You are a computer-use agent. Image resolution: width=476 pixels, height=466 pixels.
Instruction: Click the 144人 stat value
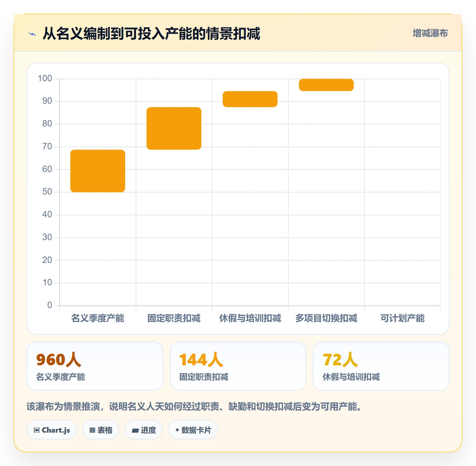(201, 360)
